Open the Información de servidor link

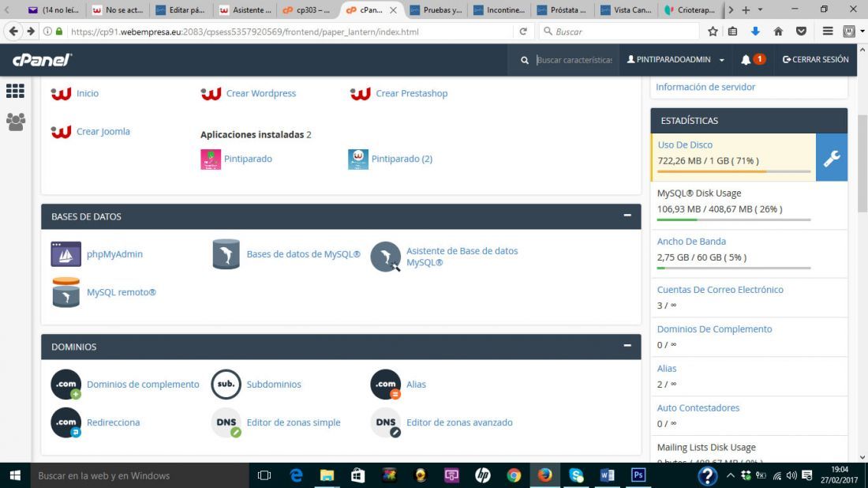pyautogui.click(x=705, y=87)
